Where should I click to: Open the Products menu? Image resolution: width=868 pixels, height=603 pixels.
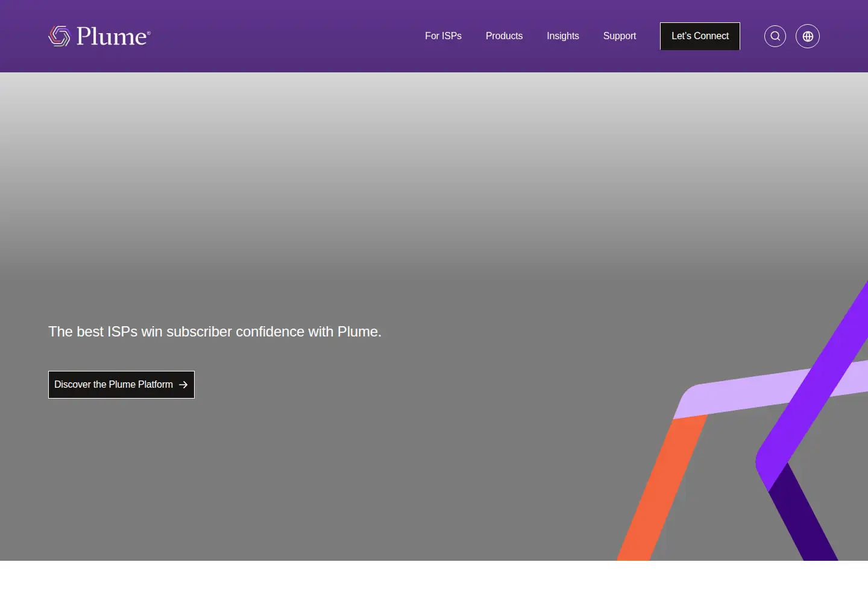(x=504, y=36)
